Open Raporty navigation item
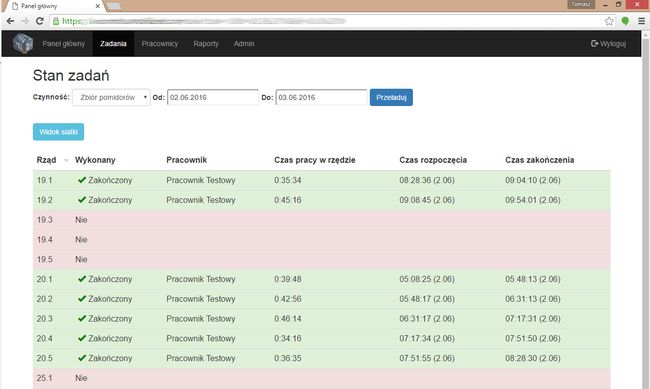Image resolution: width=650 pixels, height=389 pixels. click(x=206, y=44)
